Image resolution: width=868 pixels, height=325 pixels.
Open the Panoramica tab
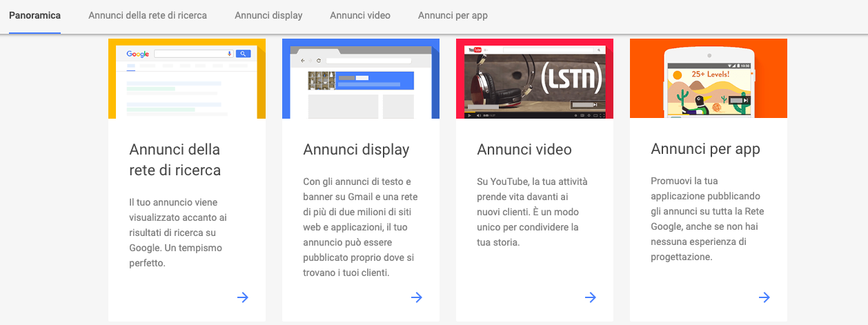coord(34,15)
